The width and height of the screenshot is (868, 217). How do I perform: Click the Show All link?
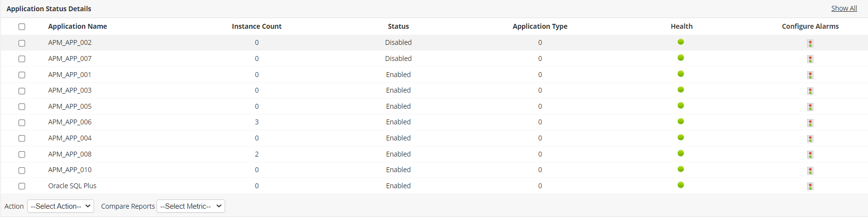(844, 8)
